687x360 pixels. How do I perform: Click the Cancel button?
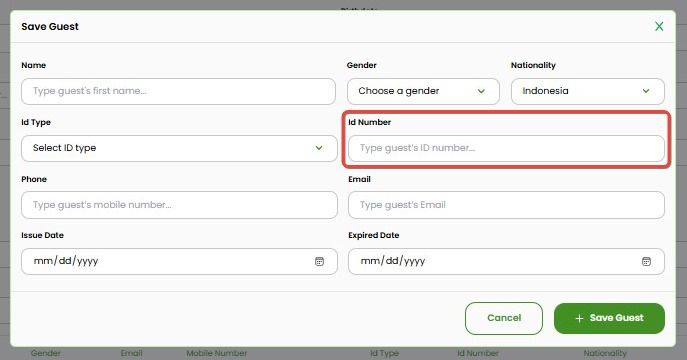click(x=504, y=318)
